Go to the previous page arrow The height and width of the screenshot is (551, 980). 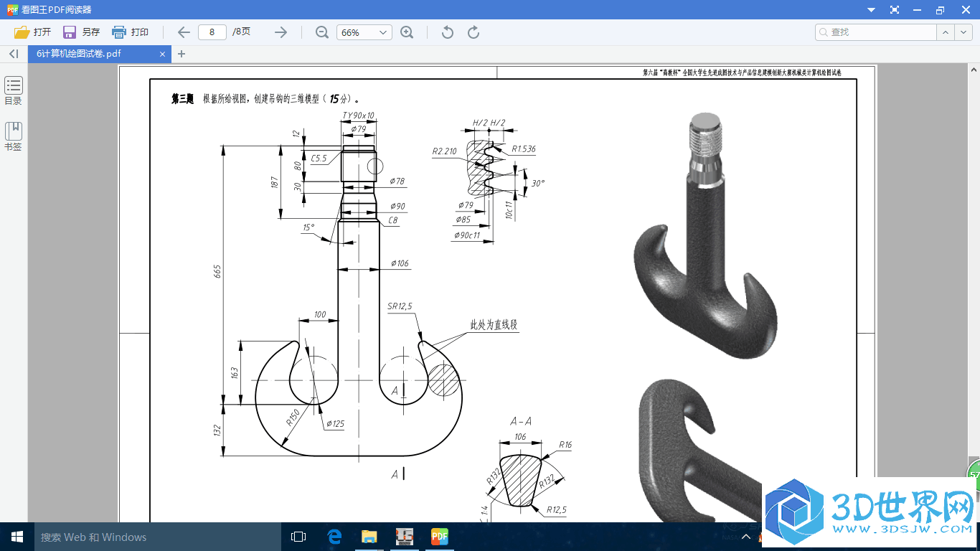coord(184,32)
